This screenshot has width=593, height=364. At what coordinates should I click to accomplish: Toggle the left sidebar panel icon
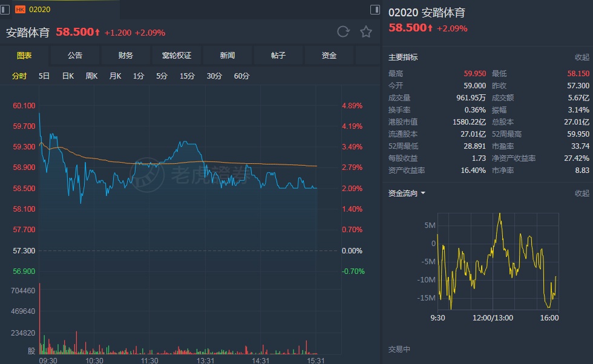6,9
